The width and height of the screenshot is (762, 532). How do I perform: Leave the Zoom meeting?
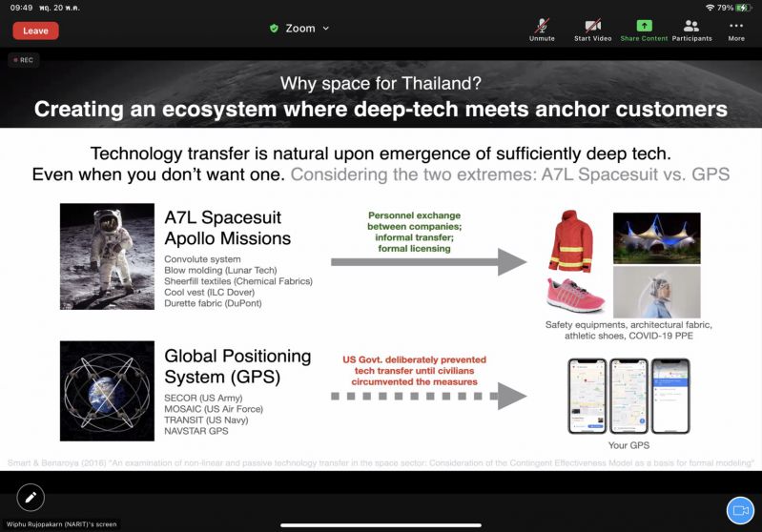(x=35, y=31)
